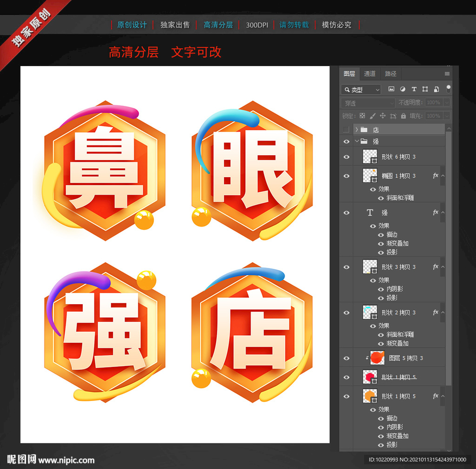Hide the 强 group layer
The image size is (476, 469).
pyautogui.click(x=347, y=141)
